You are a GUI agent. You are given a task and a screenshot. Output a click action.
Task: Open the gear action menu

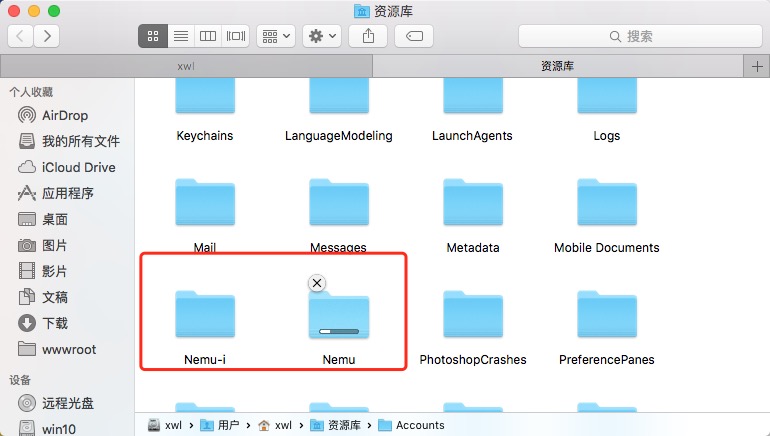[x=322, y=36]
